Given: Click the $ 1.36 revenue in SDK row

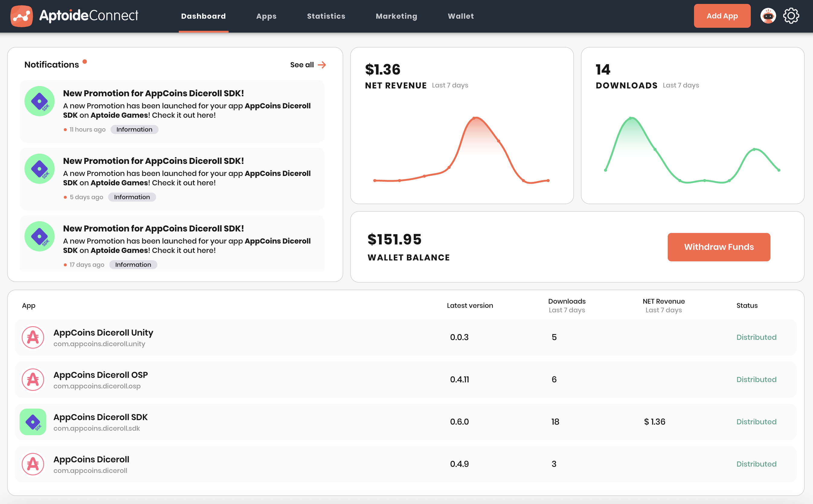Looking at the screenshot, I should click(x=654, y=422).
